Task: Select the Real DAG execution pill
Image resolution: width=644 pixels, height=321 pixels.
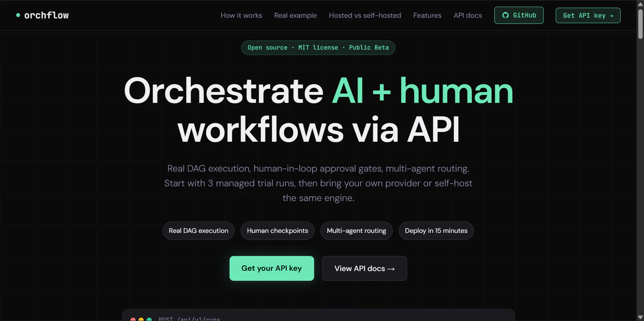Action: [x=199, y=231]
